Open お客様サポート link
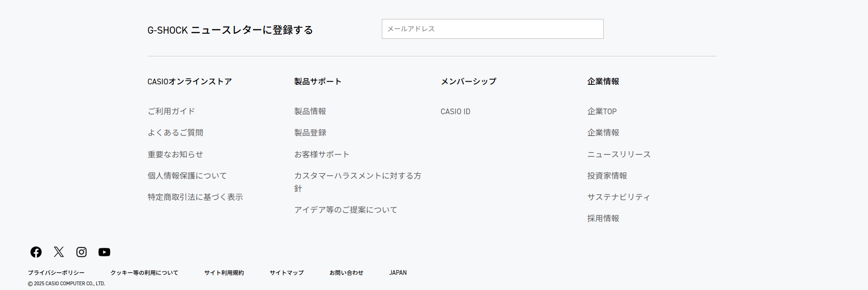The image size is (868, 290). click(322, 154)
